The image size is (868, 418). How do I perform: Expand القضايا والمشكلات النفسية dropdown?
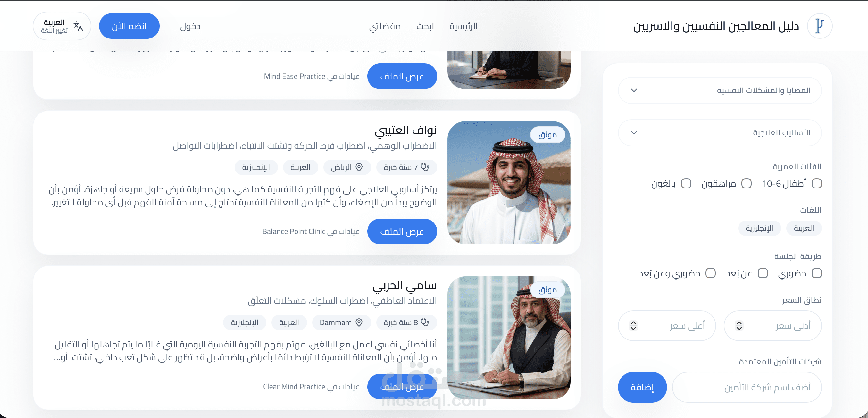[719, 90]
